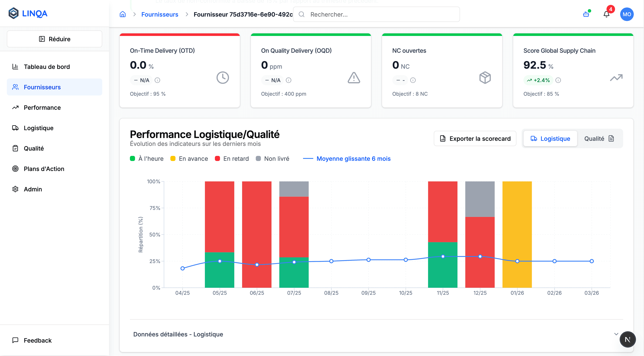Click inside the 'Rechercher...' search field
The width and height of the screenshot is (644, 356).
coord(375,14)
